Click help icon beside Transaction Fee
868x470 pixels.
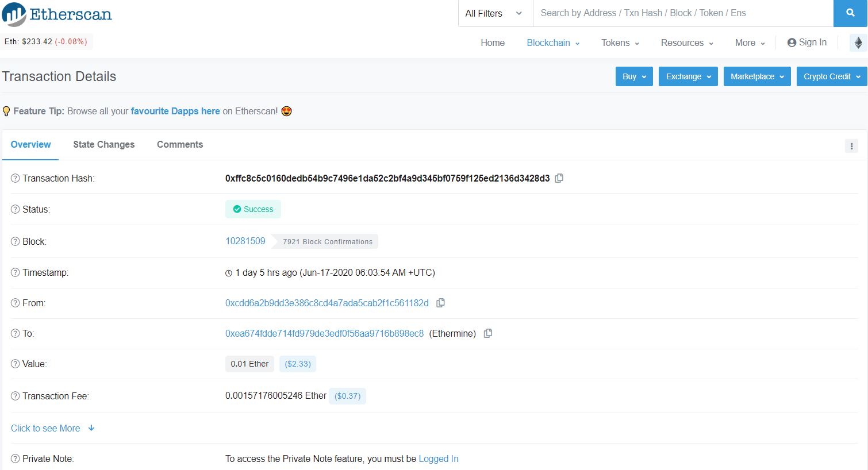(x=16, y=396)
